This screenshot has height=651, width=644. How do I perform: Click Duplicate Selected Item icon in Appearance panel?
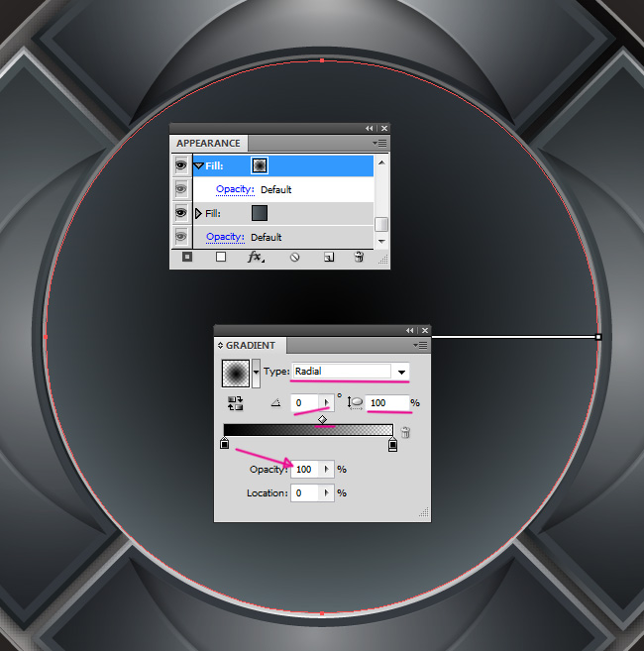(x=328, y=257)
